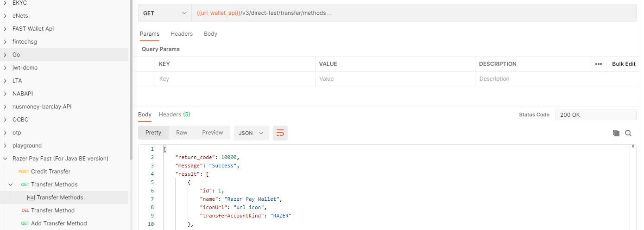This screenshot has width=644, height=230.
Task: Click the DEL badge of Transfer Method
Action: (25, 211)
